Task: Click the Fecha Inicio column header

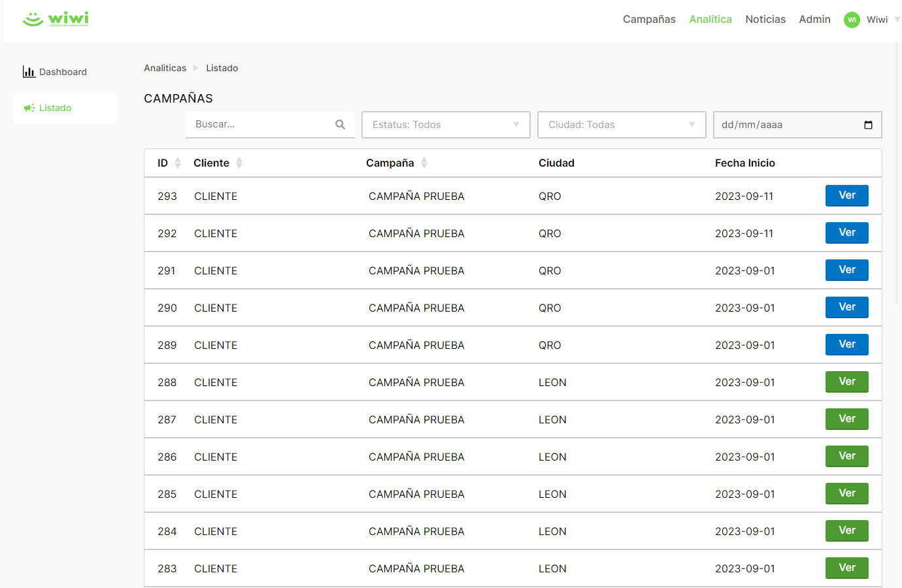Action: [745, 163]
